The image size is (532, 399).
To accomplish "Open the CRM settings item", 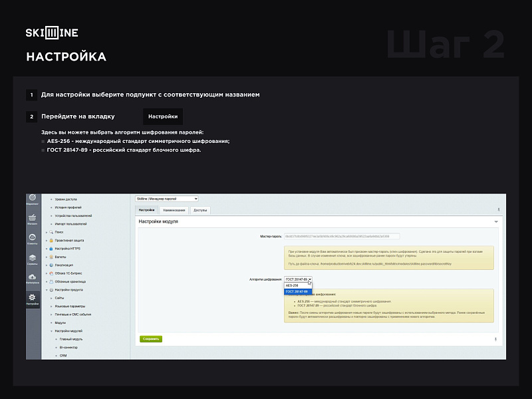I will click(63, 356).
